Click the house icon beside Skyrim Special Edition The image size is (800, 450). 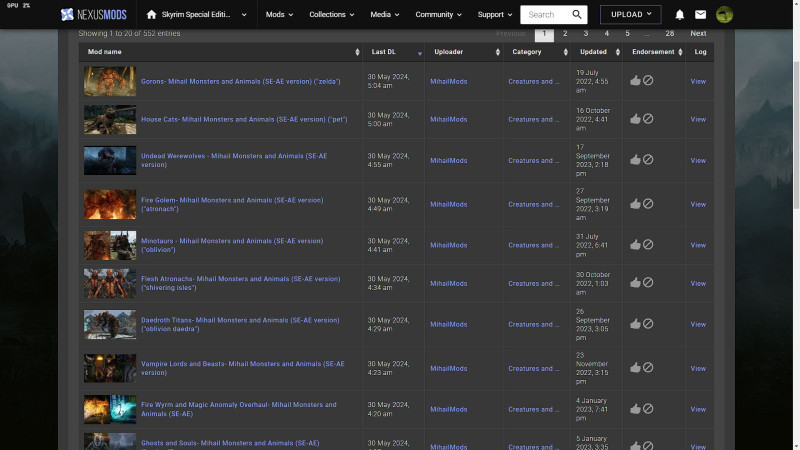coord(151,14)
